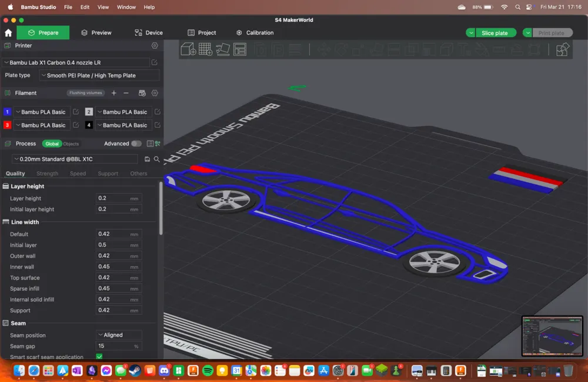Search process settings magnifier icon
The height and width of the screenshot is (382, 588).
point(157,159)
